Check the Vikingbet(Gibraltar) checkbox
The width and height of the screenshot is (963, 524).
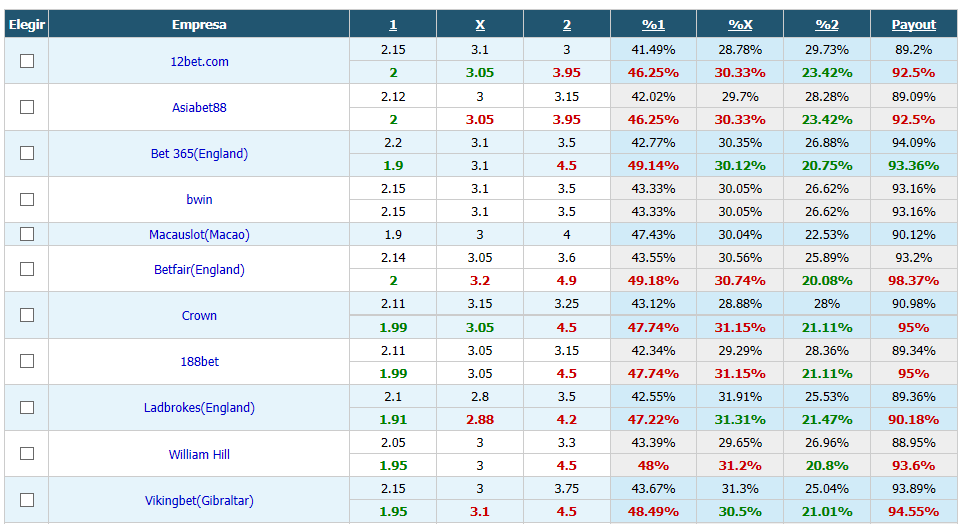[x=27, y=500]
